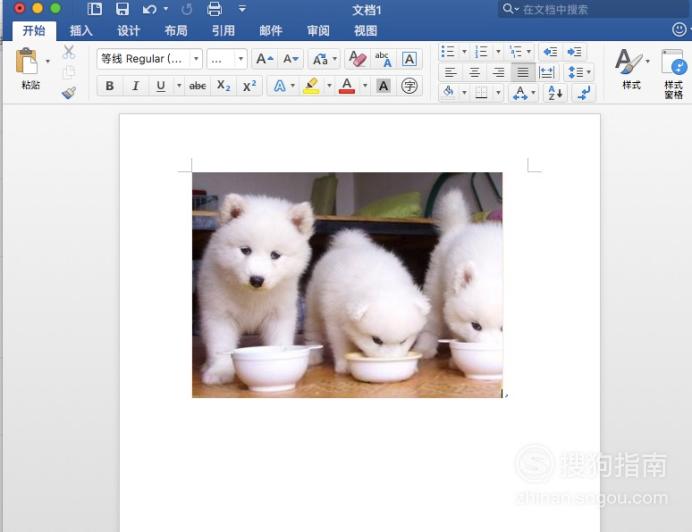The image size is (692, 532).
Task: Select the Format Painter brush
Action: [68, 93]
